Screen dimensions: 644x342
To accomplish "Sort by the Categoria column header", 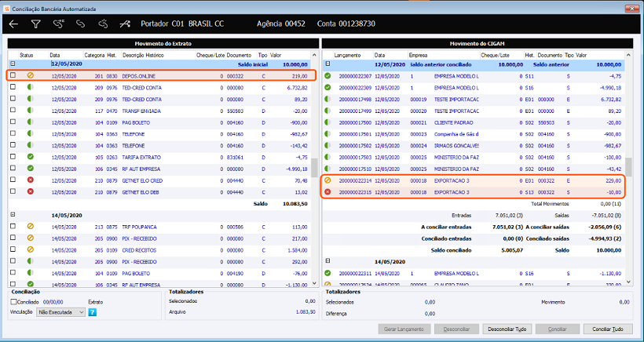I will pyautogui.click(x=93, y=56).
